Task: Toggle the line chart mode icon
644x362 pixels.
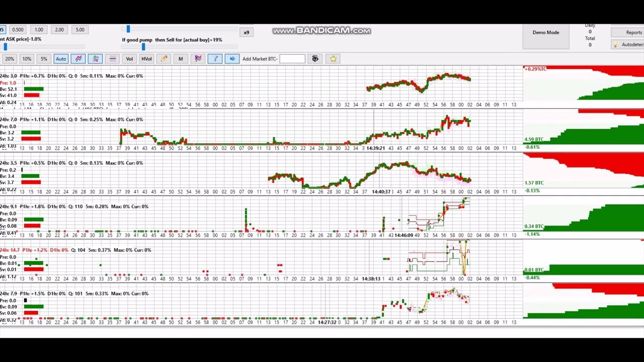Action: [78, 59]
